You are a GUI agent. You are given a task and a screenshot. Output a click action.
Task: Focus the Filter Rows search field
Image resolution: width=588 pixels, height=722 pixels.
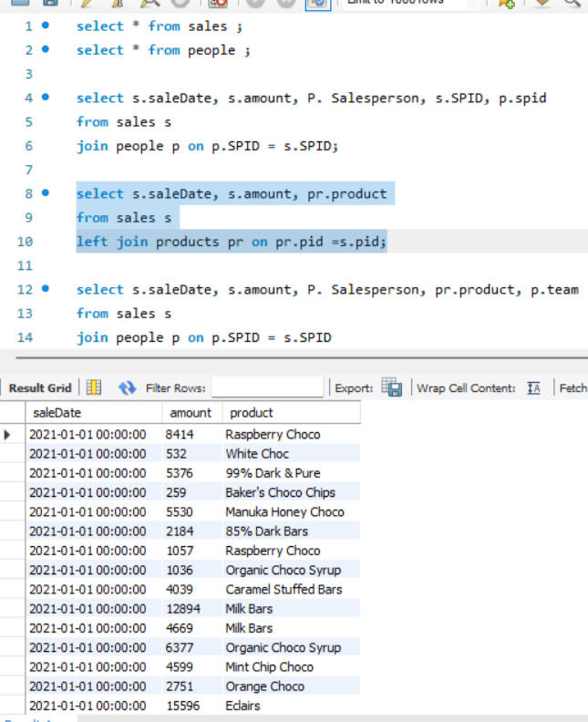point(267,388)
